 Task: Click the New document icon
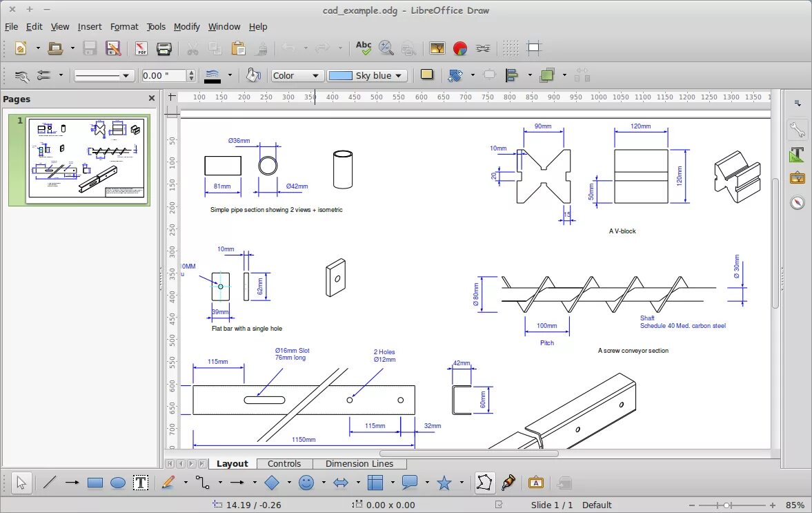point(20,48)
